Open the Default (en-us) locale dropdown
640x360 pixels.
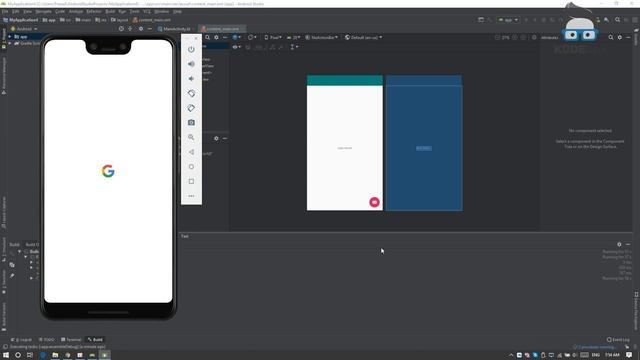click(x=364, y=38)
